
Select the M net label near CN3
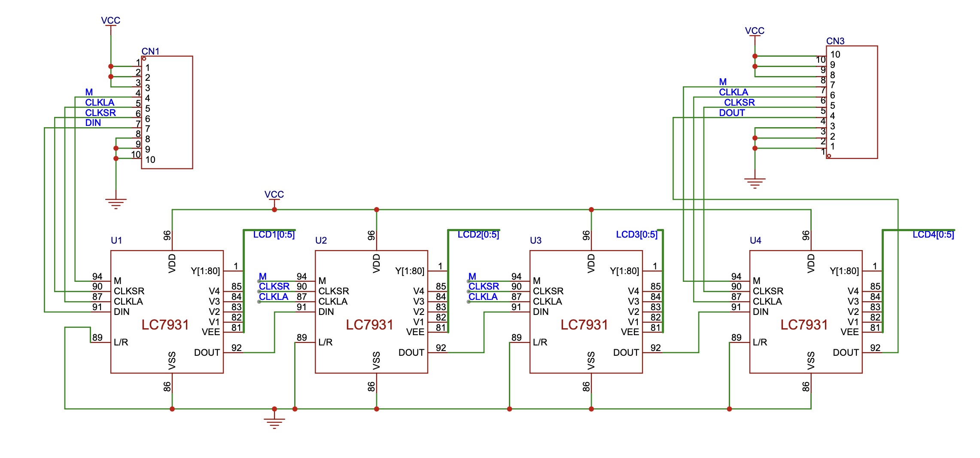click(x=723, y=82)
